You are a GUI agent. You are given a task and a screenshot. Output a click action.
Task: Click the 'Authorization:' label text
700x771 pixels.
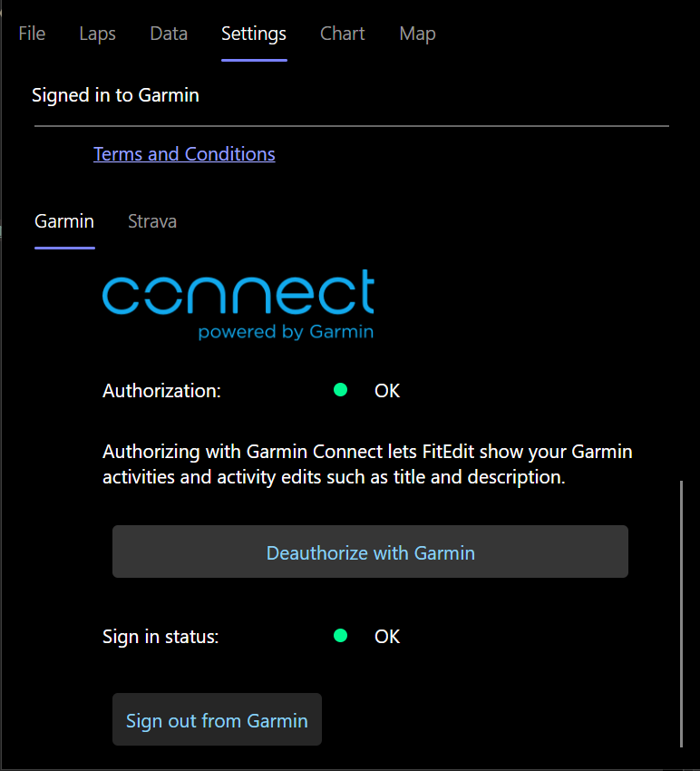pyautogui.click(x=162, y=391)
